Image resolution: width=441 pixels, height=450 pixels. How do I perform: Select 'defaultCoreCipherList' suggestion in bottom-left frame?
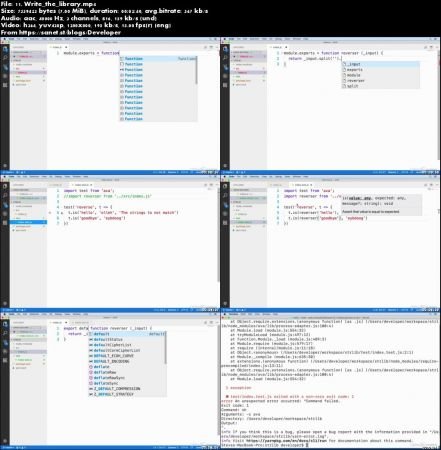point(127,350)
